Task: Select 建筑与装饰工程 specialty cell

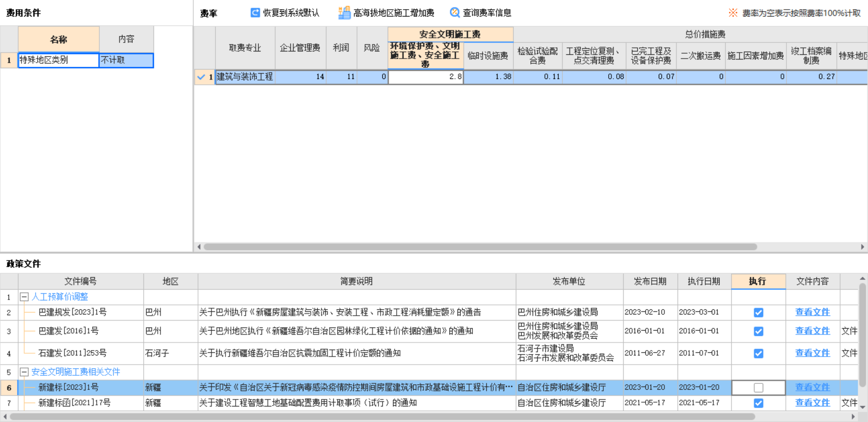Action: pos(245,77)
